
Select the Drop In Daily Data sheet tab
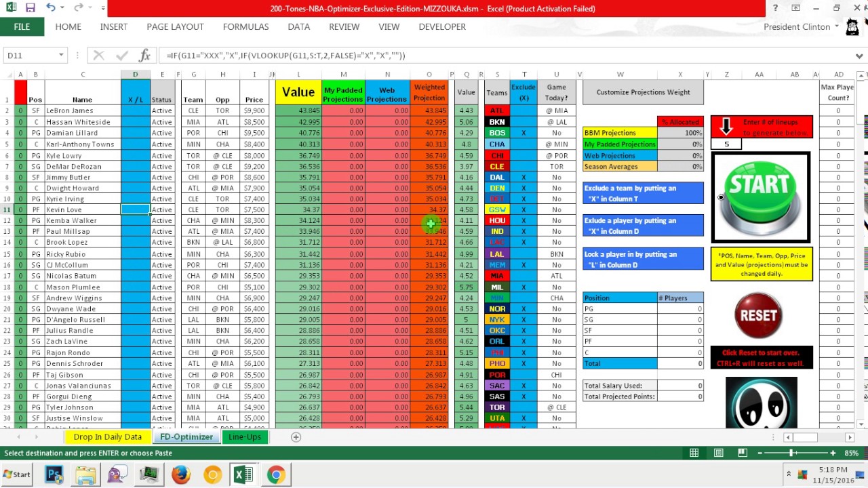click(x=108, y=437)
